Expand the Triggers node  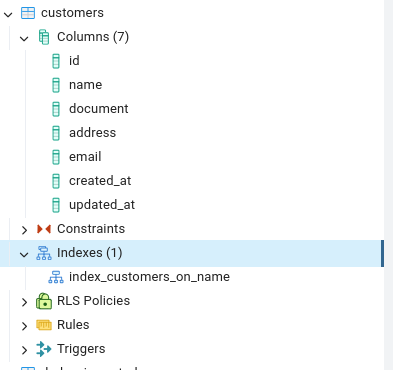24,350
